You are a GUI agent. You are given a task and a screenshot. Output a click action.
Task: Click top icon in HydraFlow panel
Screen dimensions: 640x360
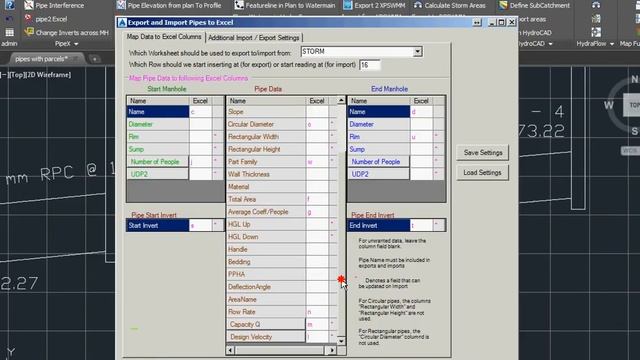pyautogui.click(x=596, y=5)
